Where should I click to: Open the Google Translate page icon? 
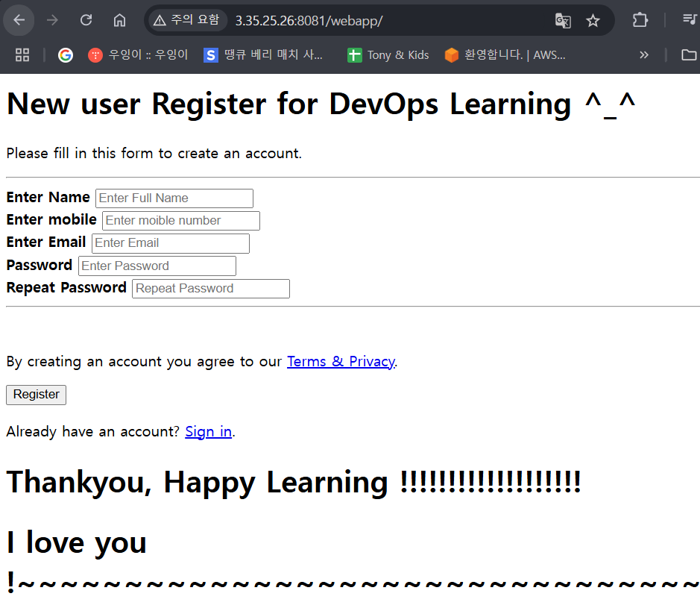(563, 21)
